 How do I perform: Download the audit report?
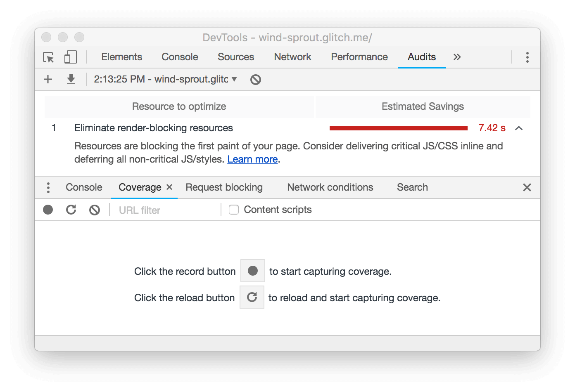click(71, 79)
